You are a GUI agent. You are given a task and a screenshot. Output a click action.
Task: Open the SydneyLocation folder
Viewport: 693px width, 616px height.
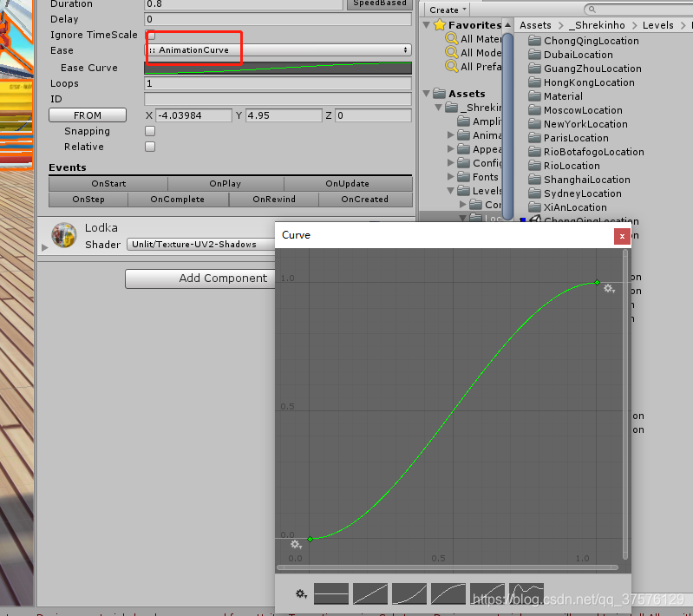pyautogui.click(x=574, y=193)
